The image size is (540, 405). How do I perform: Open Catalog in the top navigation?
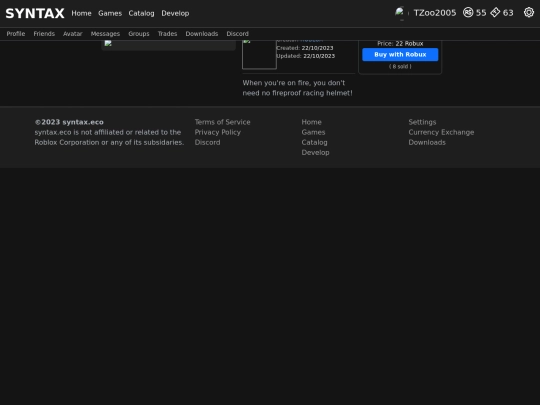point(141,13)
